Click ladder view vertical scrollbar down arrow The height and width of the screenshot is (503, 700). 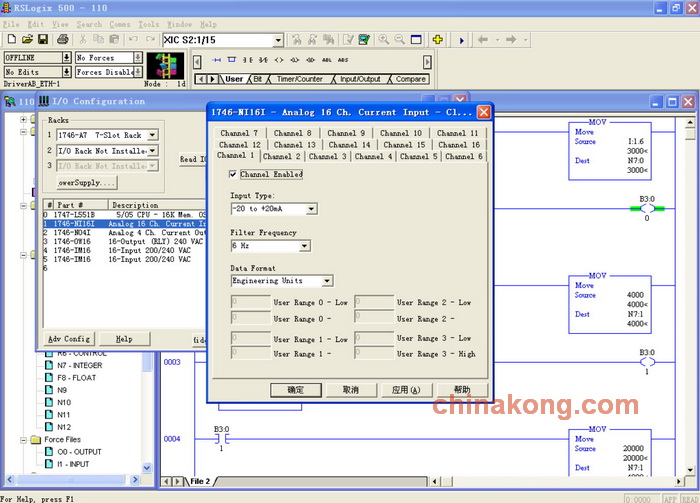[x=691, y=470]
